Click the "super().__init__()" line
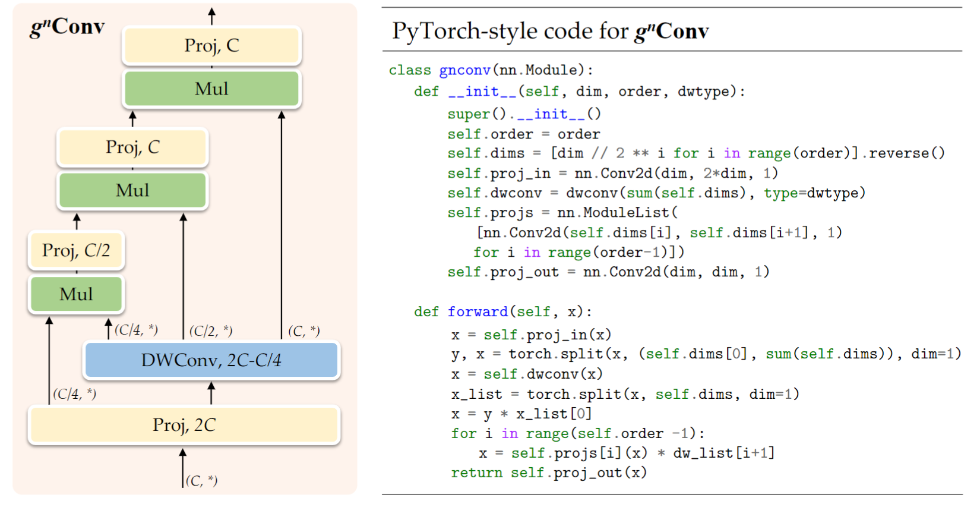The height and width of the screenshot is (507, 980). [x=524, y=114]
